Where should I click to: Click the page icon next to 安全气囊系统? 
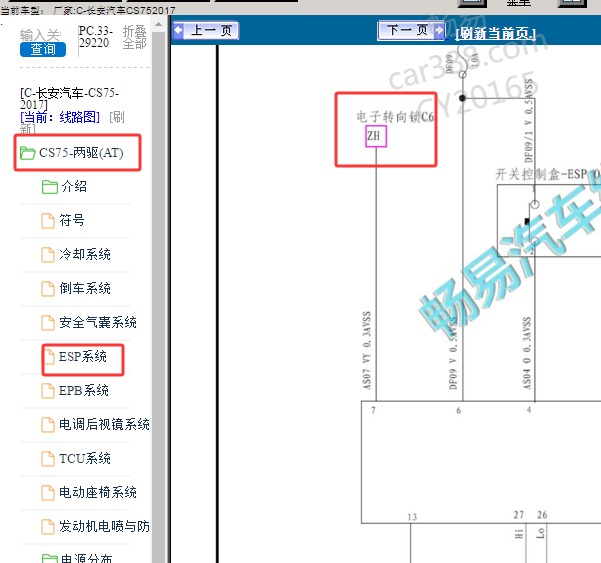(x=48, y=323)
